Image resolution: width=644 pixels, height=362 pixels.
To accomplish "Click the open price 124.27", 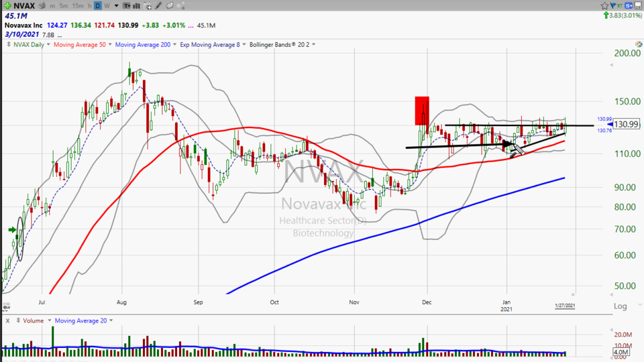I will [56, 25].
